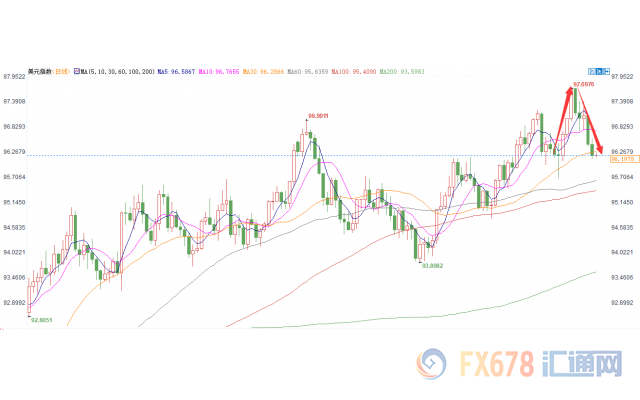Click the left axis 92.8992 label

(x=14, y=303)
